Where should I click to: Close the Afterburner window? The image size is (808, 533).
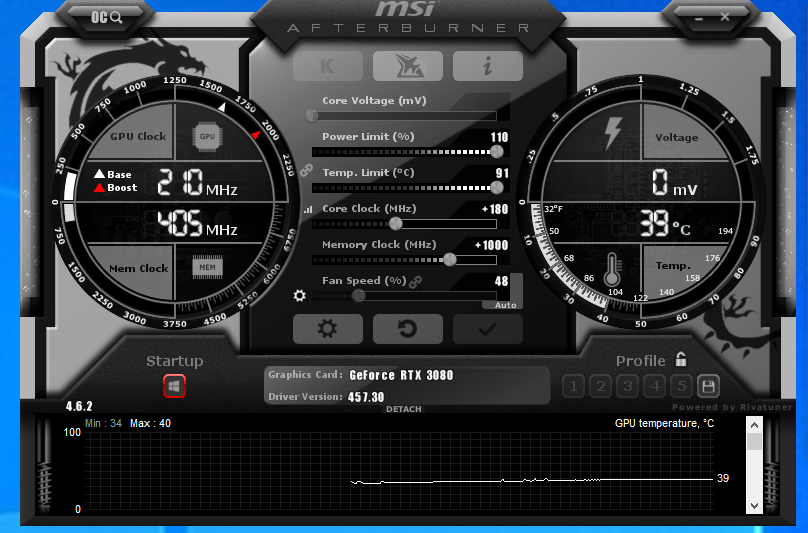[x=725, y=17]
